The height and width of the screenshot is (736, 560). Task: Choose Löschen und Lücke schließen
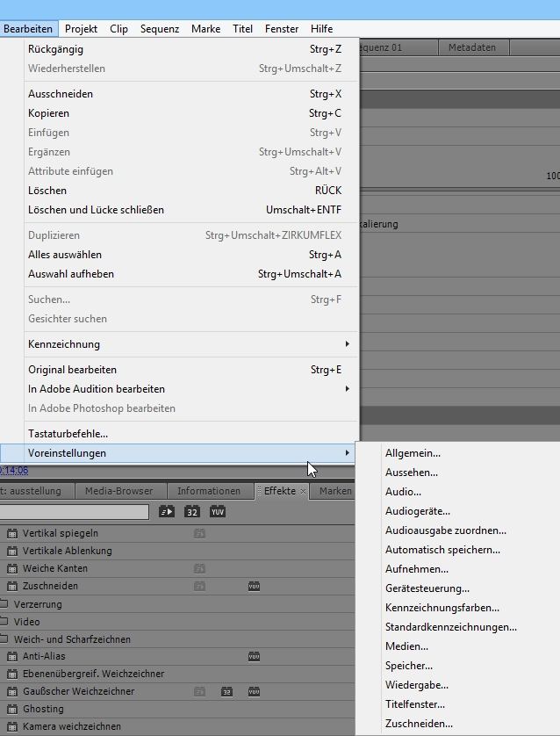(x=191, y=210)
